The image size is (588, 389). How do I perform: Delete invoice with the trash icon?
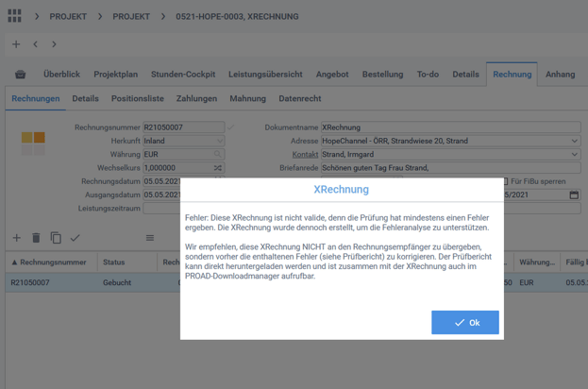[x=36, y=238]
